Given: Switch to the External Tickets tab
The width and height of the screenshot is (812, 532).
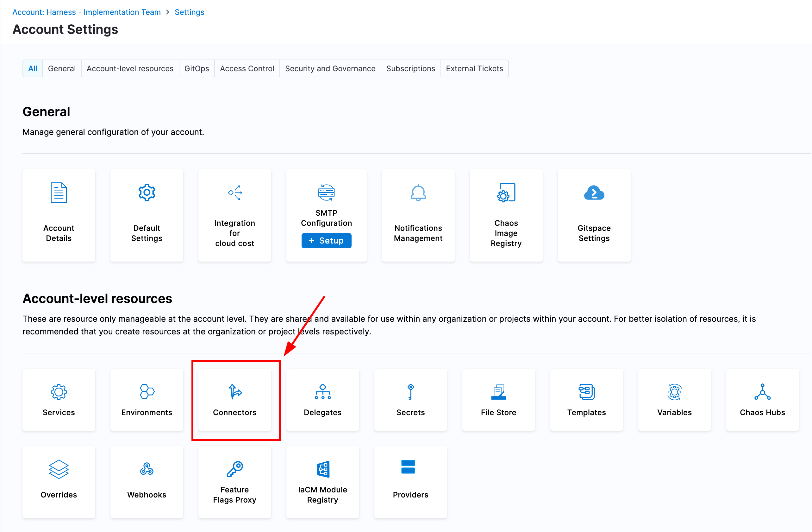Looking at the screenshot, I should 474,69.
